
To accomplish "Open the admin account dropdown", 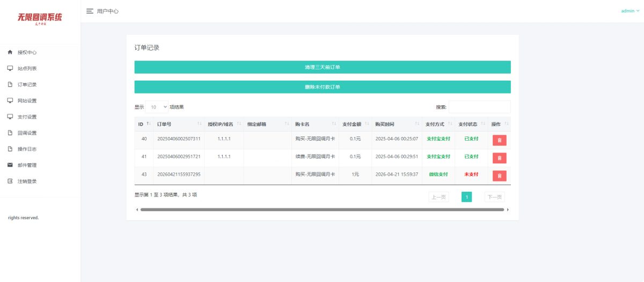I will coord(630,11).
